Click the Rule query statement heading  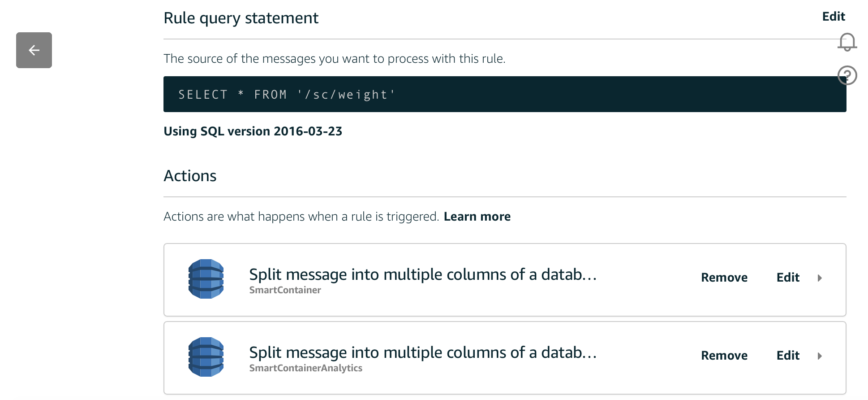click(241, 18)
